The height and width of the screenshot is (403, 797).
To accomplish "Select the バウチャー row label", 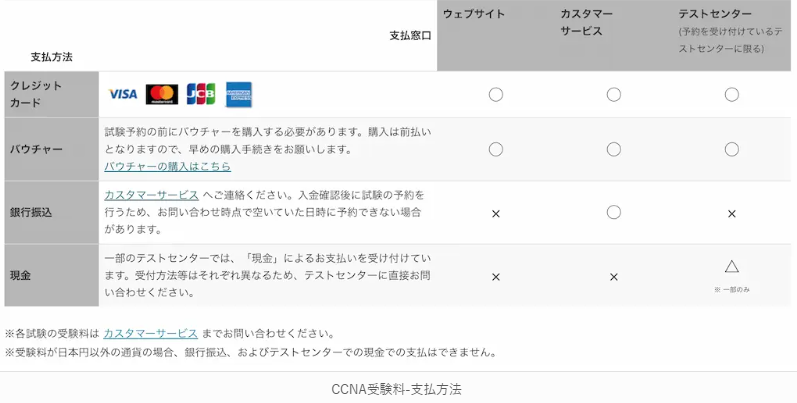I will [36, 149].
